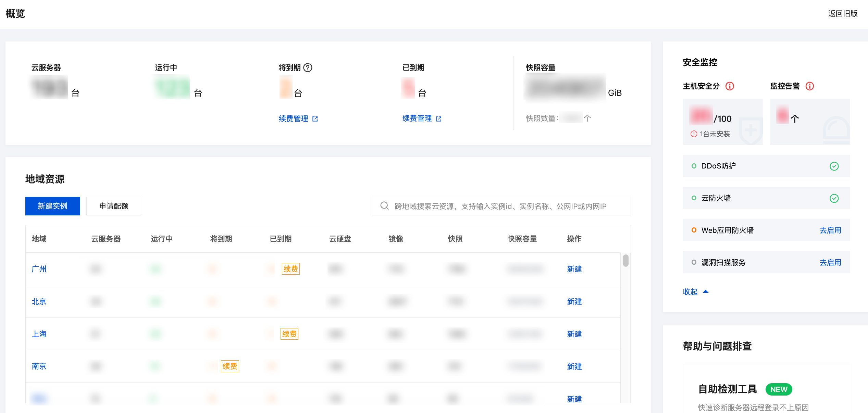Screen dimensions: 868x413
Task: Enable Web应用防火墙 via 去启用
Action: coord(830,230)
